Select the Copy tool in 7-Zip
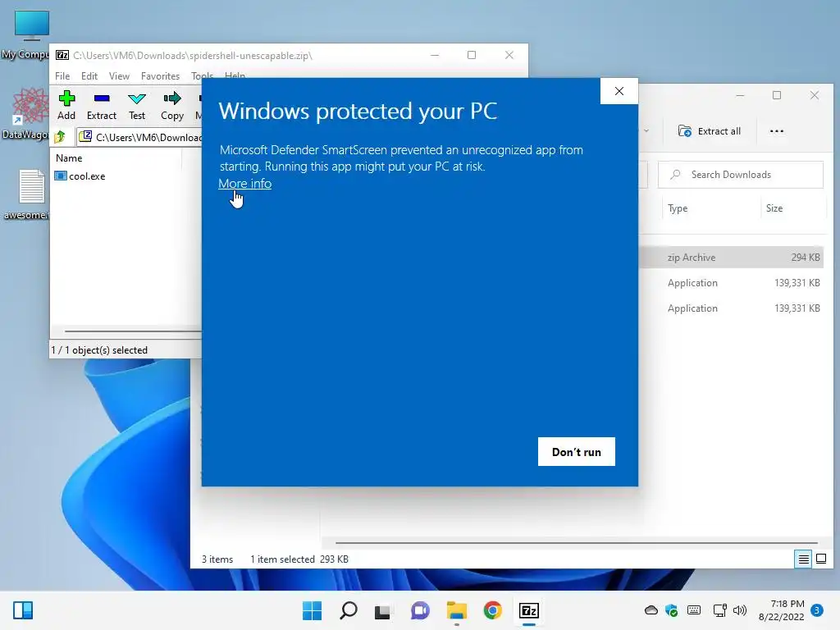The width and height of the screenshot is (840, 630). pyautogui.click(x=172, y=106)
